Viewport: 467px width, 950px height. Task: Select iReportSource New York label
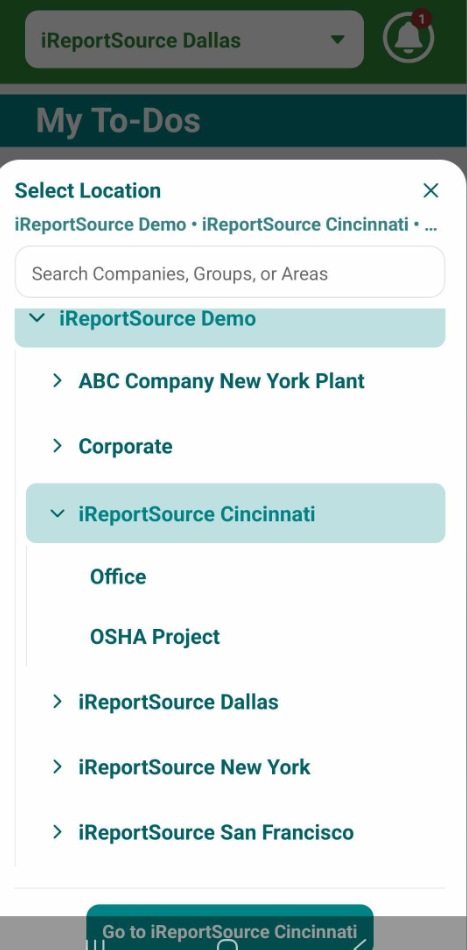pos(194,768)
